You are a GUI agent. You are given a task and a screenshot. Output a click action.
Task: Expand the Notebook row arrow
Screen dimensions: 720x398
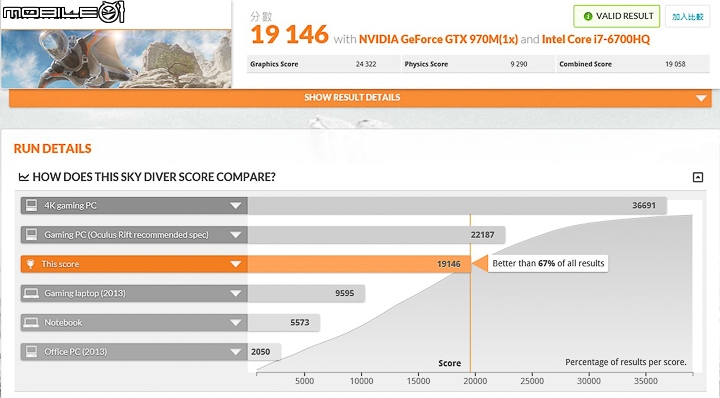click(236, 323)
